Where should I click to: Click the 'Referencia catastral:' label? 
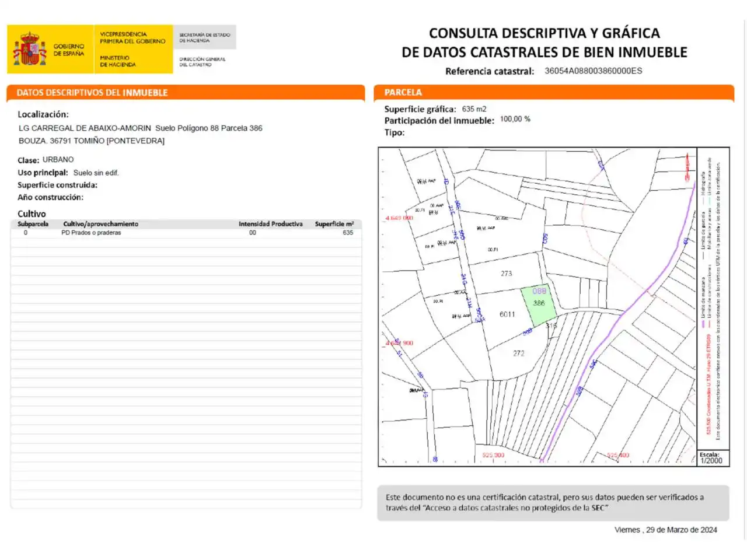coord(490,71)
